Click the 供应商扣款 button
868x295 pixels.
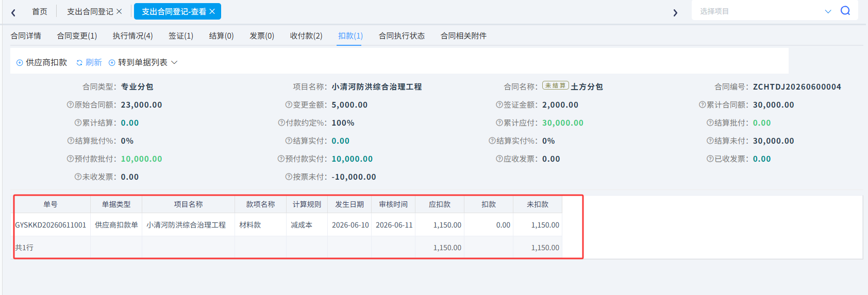tap(42, 62)
